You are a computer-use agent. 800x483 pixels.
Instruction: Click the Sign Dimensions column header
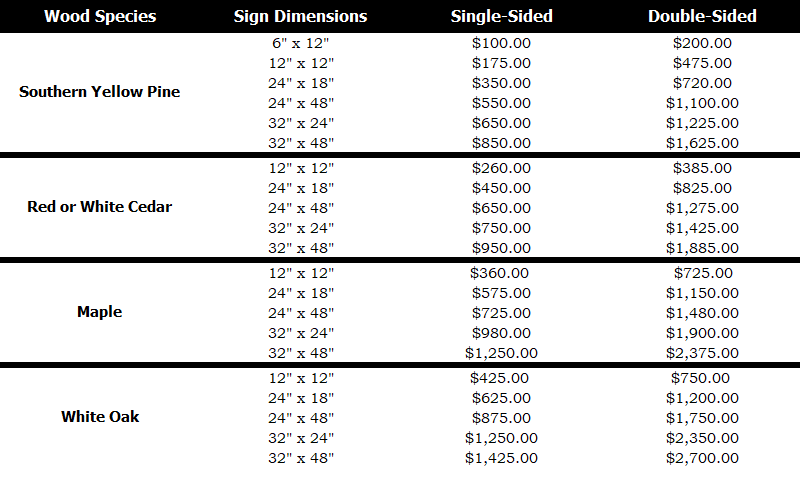300,16
